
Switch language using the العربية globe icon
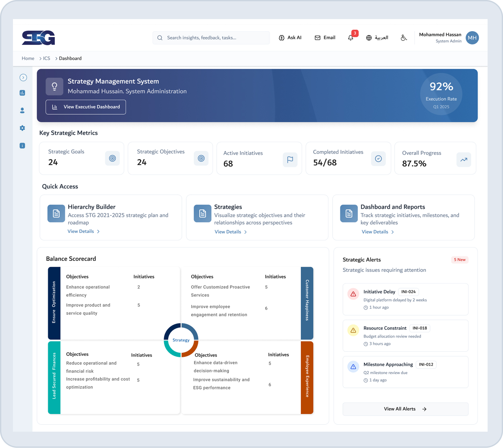369,38
